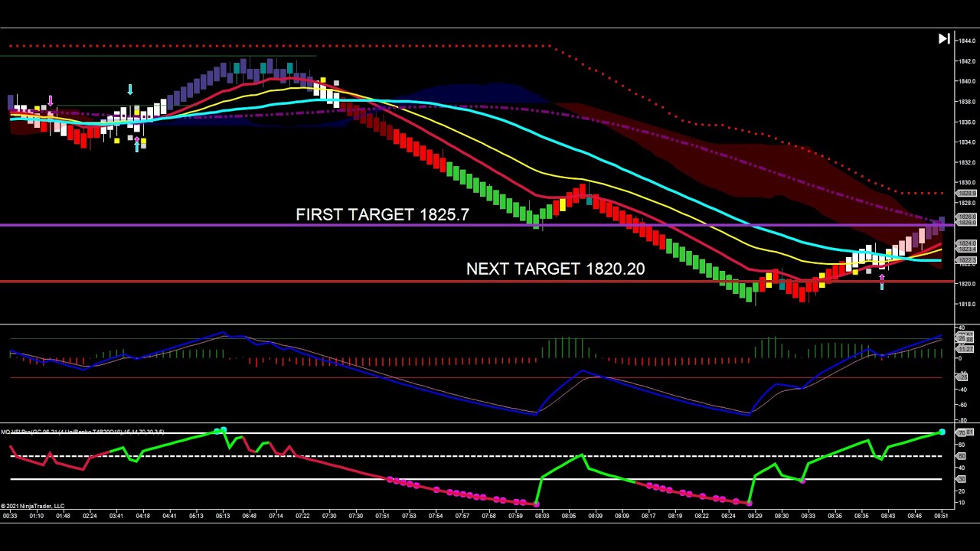The image size is (980, 551).
Task: Click the 1830.0 price axis label
Action: click(966, 183)
